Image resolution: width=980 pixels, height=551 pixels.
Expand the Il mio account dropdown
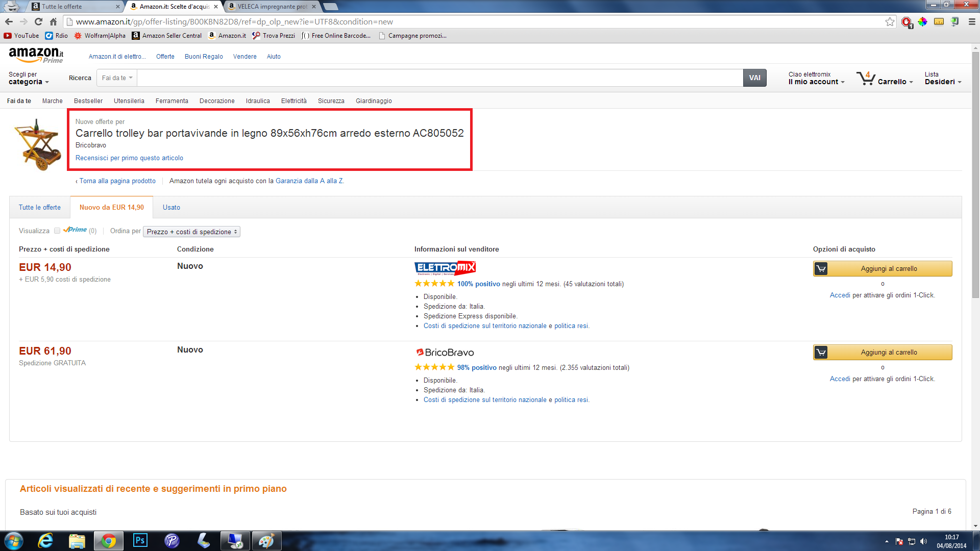816,82
